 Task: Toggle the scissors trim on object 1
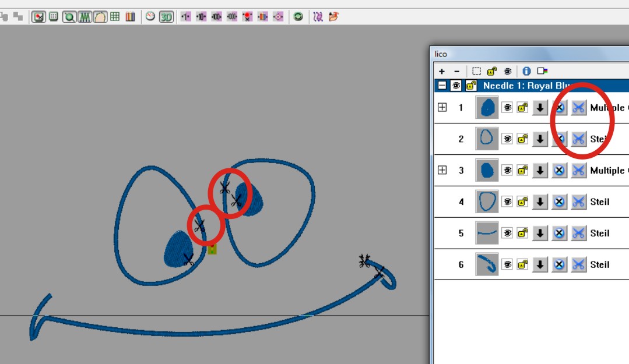[x=578, y=107]
